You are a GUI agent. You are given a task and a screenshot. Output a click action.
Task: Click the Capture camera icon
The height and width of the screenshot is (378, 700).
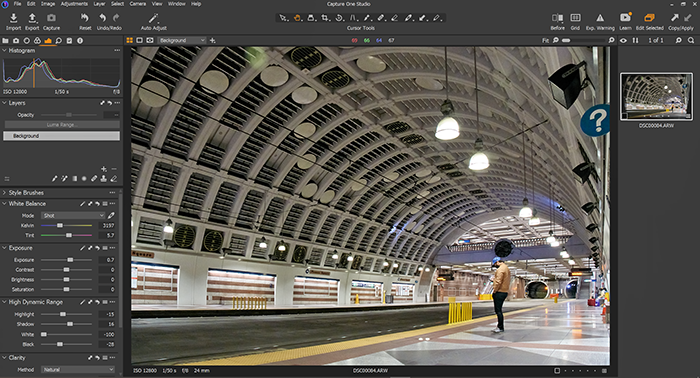[51, 18]
